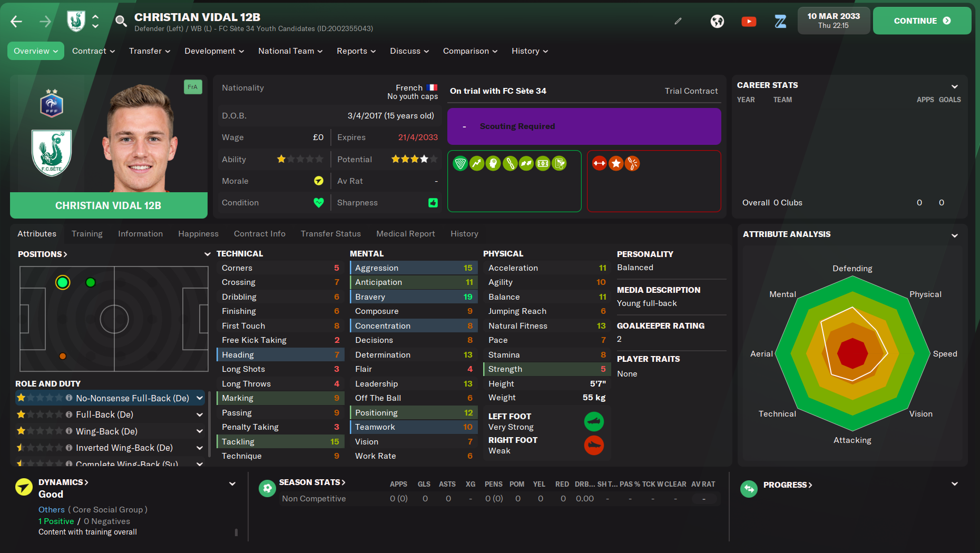Viewport: 980px width, 553px height.
Task: Select the left wing-back position dot
Action: point(91,282)
